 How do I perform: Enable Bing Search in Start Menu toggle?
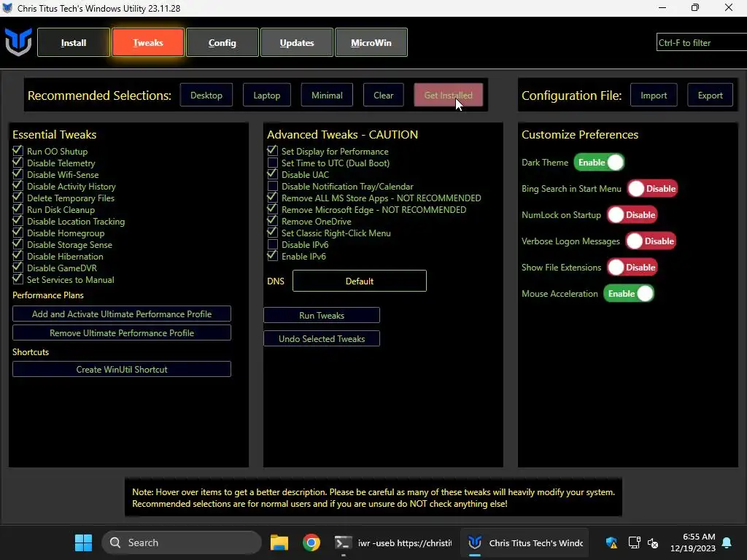point(652,189)
